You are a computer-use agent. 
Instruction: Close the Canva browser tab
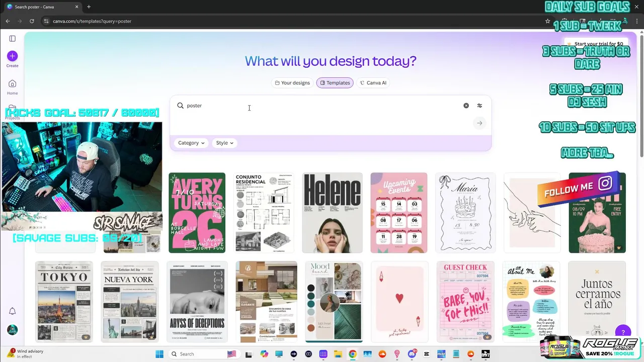click(77, 7)
